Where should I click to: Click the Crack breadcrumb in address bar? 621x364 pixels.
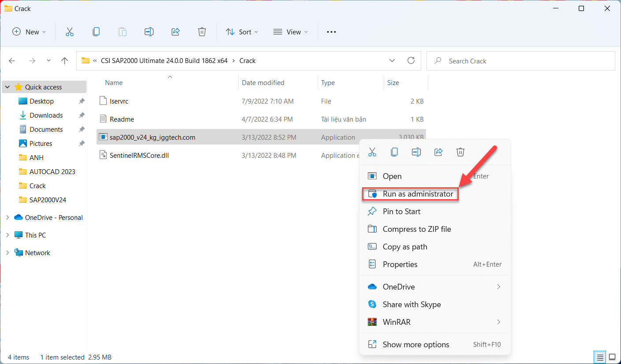(x=247, y=61)
